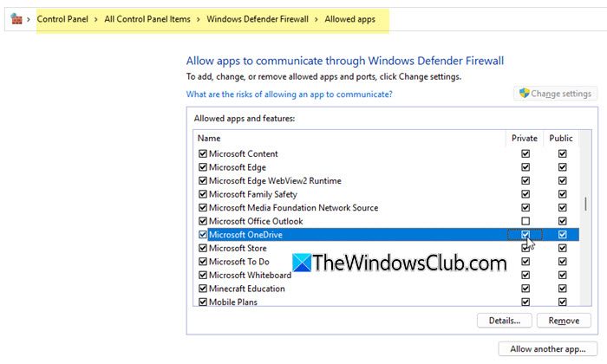Uncheck Private for Microsoft Family Safety
607x364 pixels.
(x=525, y=194)
